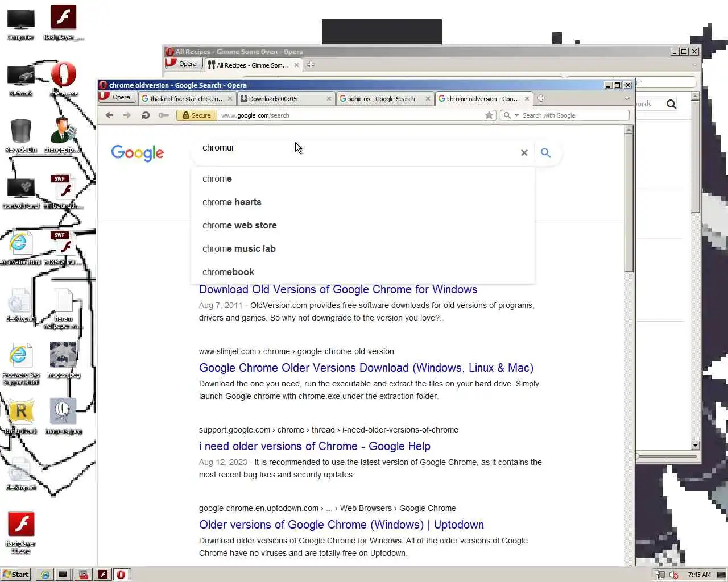The image size is (728, 582).
Task: Select All Recipes - Gimme Some Oven tab
Action: click(253, 65)
